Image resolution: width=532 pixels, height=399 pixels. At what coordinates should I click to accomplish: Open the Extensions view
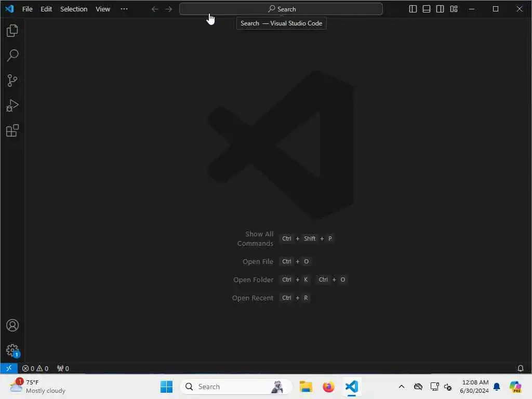coord(12,130)
